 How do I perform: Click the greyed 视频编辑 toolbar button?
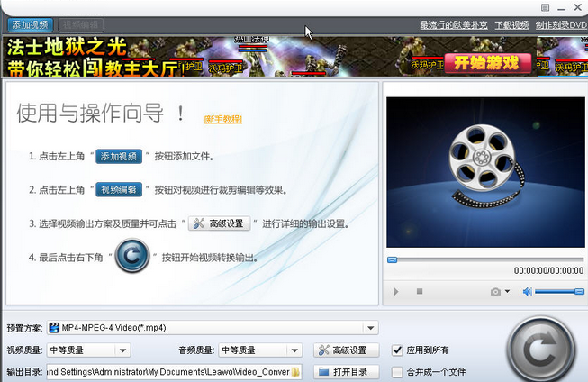pyautogui.click(x=81, y=25)
